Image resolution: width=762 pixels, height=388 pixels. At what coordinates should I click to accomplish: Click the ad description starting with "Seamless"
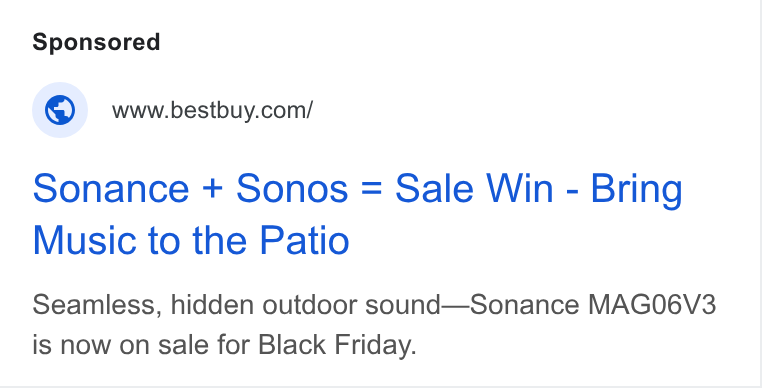tap(374, 325)
